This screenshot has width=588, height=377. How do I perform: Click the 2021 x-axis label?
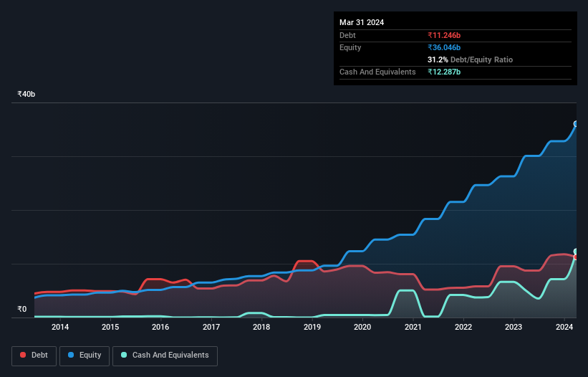click(413, 327)
